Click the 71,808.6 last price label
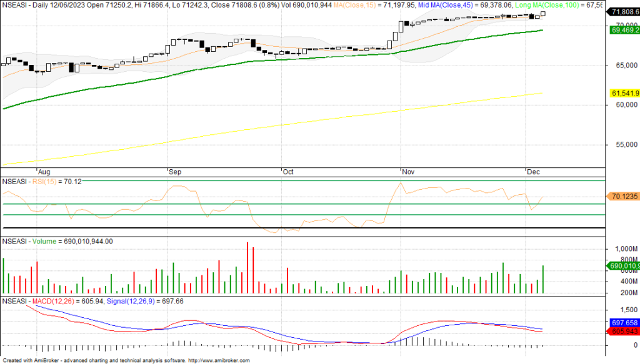Viewport: 640px width, 364px height. (x=624, y=12)
